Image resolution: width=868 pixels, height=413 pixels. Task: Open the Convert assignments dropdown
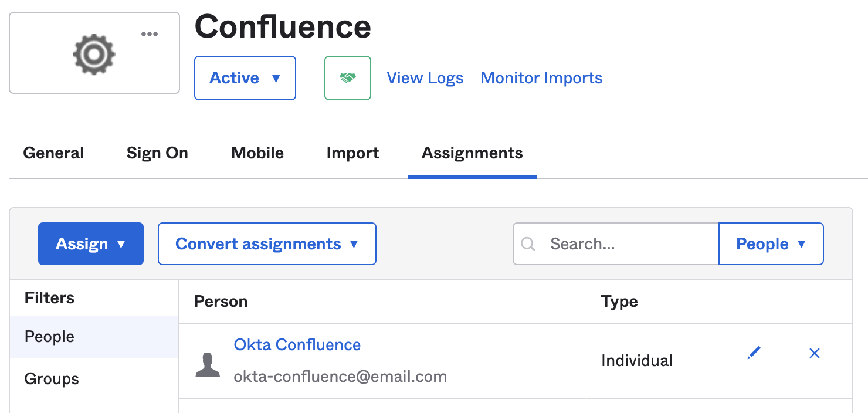click(x=267, y=244)
